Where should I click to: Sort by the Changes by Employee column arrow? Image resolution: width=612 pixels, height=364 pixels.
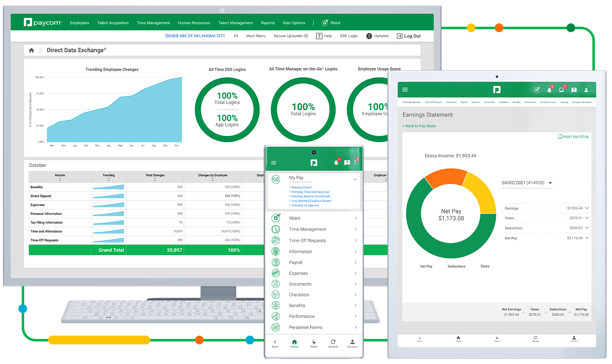point(212,179)
